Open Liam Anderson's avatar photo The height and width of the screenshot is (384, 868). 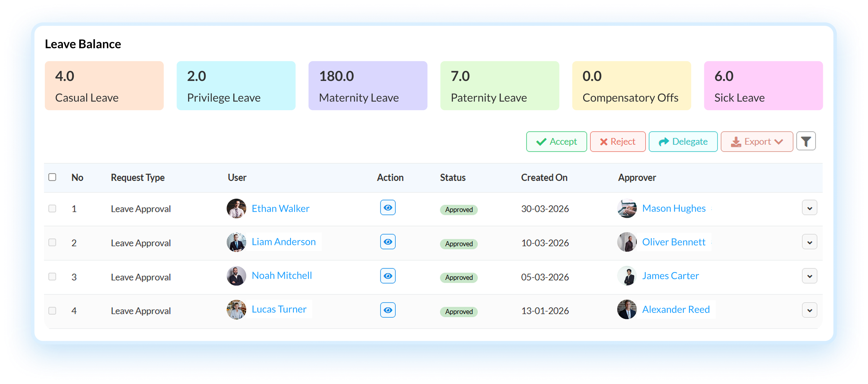point(236,242)
